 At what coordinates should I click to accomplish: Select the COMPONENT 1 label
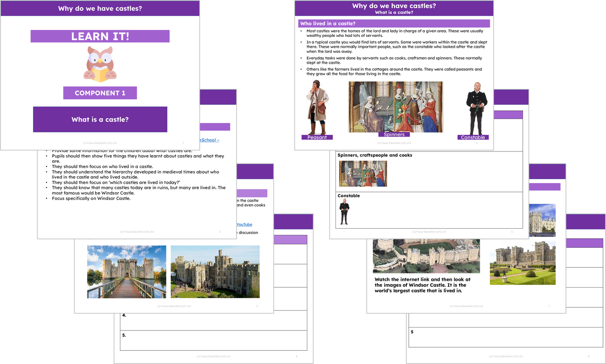point(100,93)
